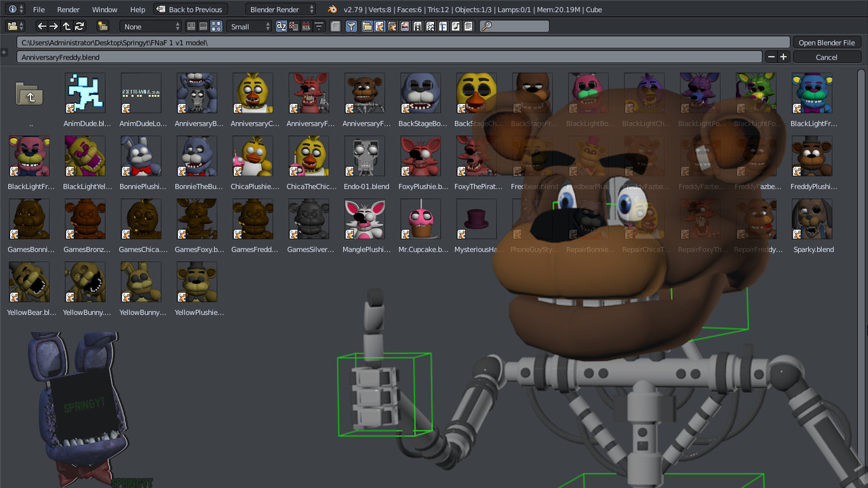This screenshot has width=868, height=488.
Task: Click Open Blender File button
Action: [827, 43]
